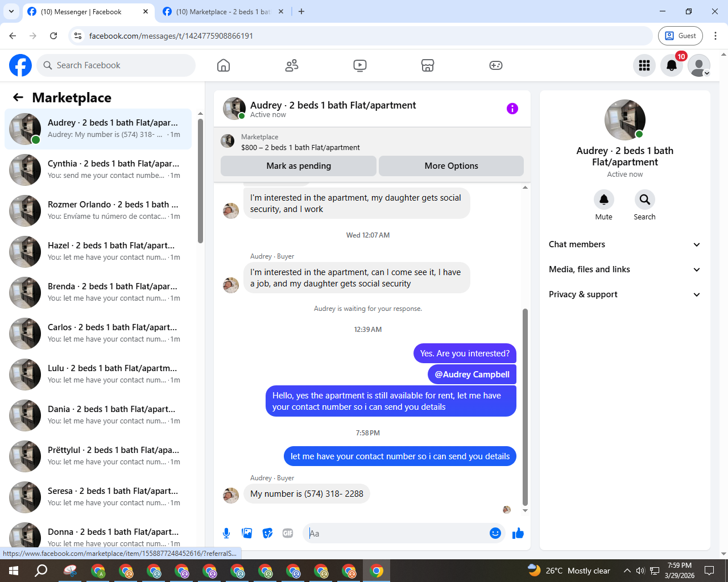Open the Facebook menu grid icon
Image resolution: width=728 pixels, height=582 pixels.
[x=644, y=65]
